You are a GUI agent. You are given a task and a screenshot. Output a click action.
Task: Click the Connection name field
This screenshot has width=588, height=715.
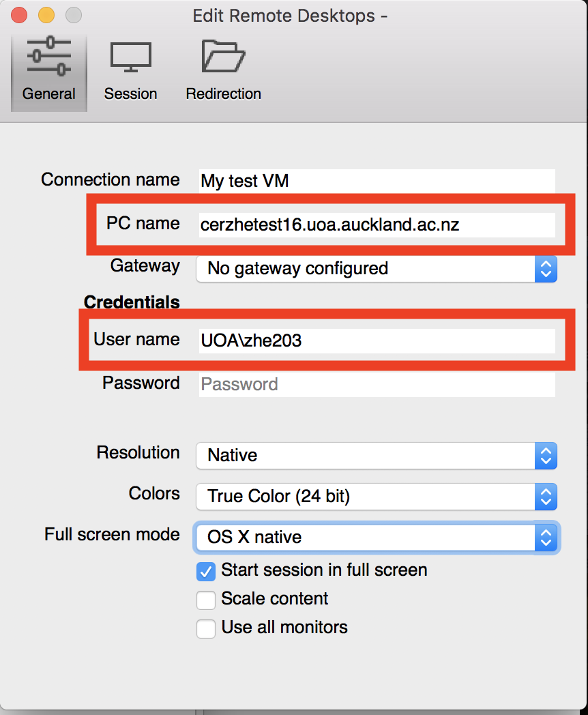(x=377, y=181)
